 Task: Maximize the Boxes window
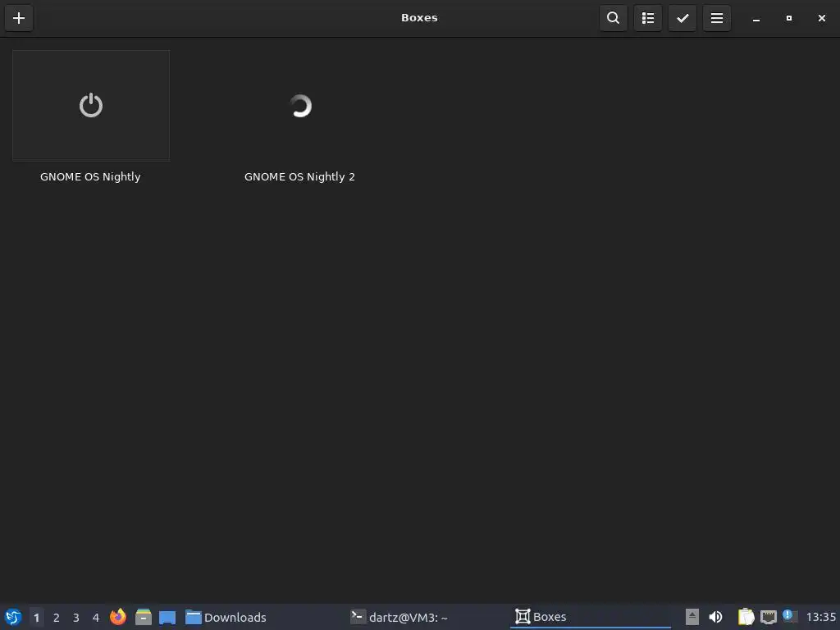tap(788, 18)
